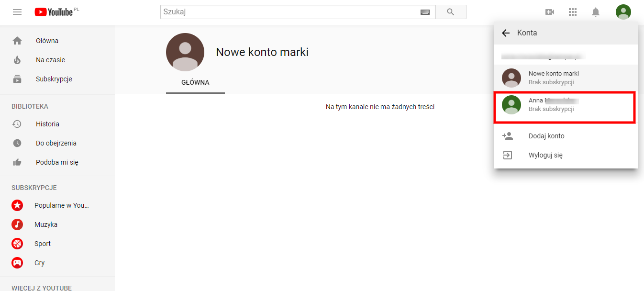Click the Muzyka subscription red icon
Image resolution: width=644 pixels, height=291 pixels.
tap(17, 224)
